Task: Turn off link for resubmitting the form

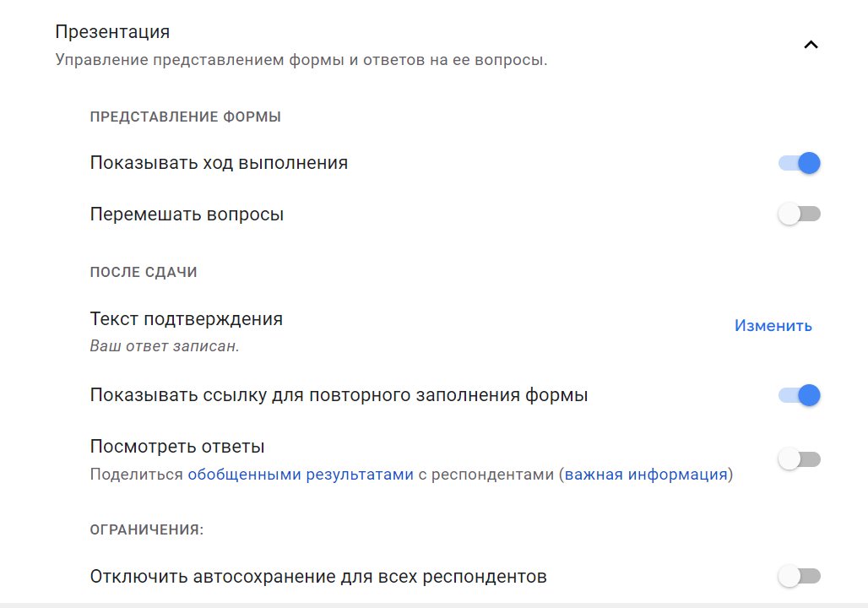Action: tap(799, 394)
